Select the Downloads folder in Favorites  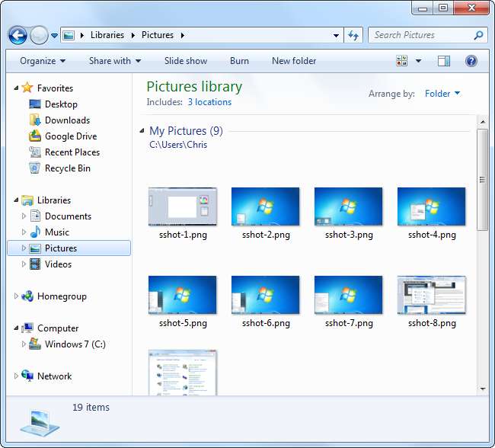[67, 120]
